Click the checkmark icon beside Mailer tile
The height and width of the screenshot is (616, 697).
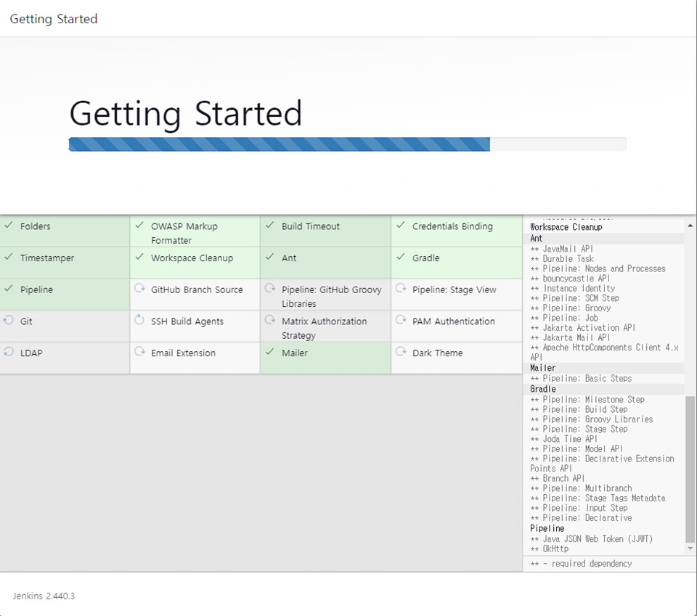pos(270,352)
